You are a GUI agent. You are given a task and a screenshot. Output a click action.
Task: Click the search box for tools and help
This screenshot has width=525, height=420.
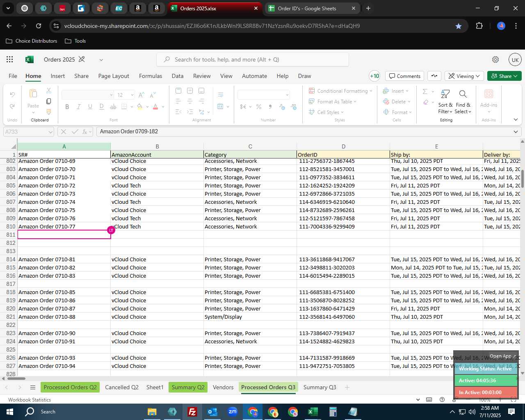tap(253, 59)
